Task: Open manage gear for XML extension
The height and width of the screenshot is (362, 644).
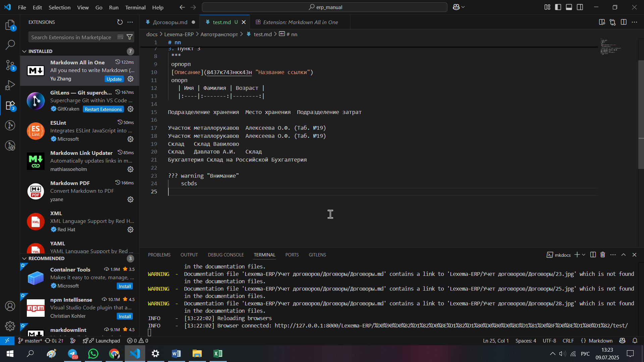Action: pyautogui.click(x=130, y=230)
